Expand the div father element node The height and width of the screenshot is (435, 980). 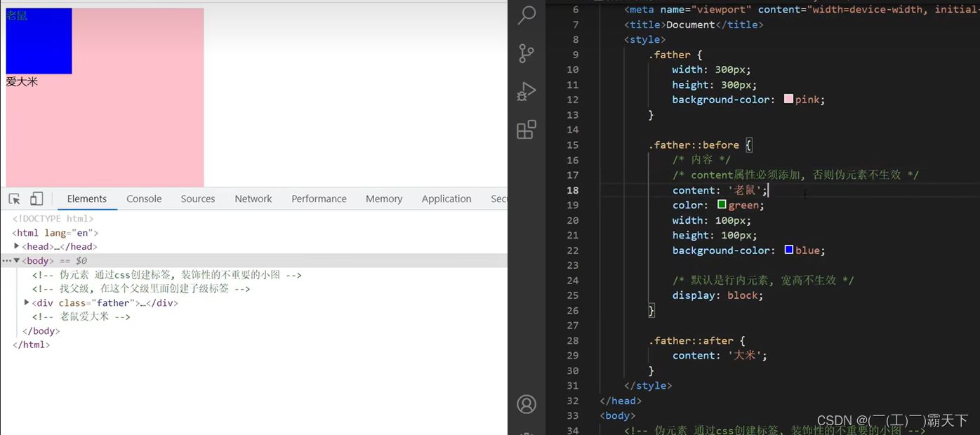(27, 302)
